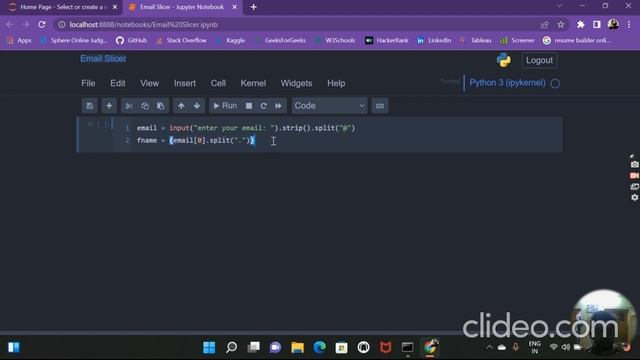Image resolution: width=640 pixels, height=360 pixels.
Task: Open the Widgets menu
Action: click(296, 83)
